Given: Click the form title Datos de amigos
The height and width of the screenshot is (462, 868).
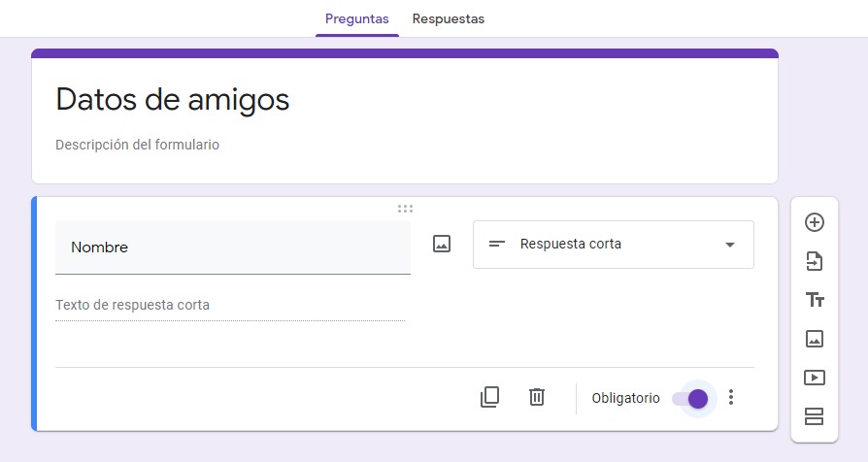Looking at the screenshot, I should tap(173, 99).
